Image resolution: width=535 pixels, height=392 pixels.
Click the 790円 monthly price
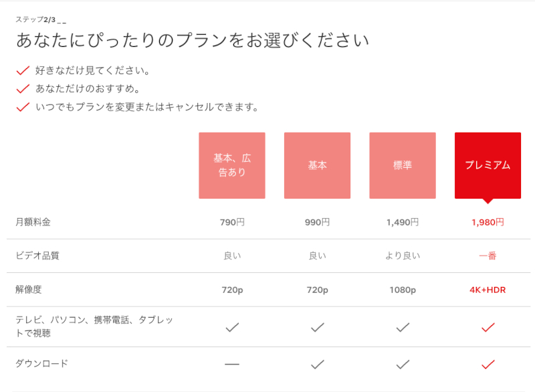pyautogui.click(x=232, y=223)
